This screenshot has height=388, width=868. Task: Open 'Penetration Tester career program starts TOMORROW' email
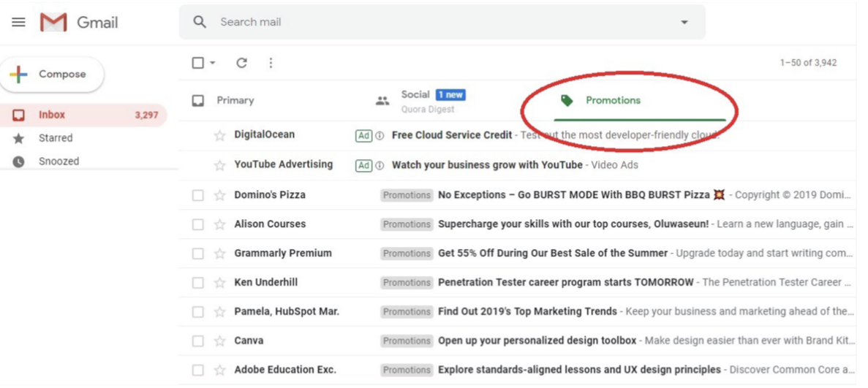point(566,282)
